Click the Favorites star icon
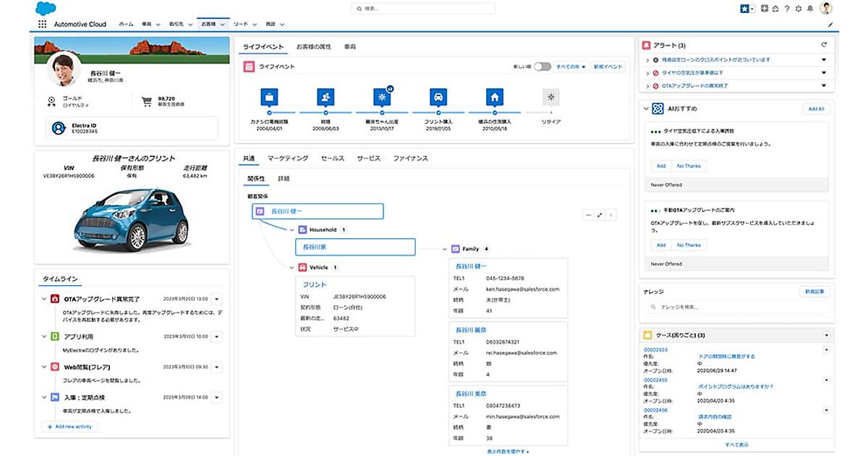This screenshot has height=456, width=868. (744, 9)
